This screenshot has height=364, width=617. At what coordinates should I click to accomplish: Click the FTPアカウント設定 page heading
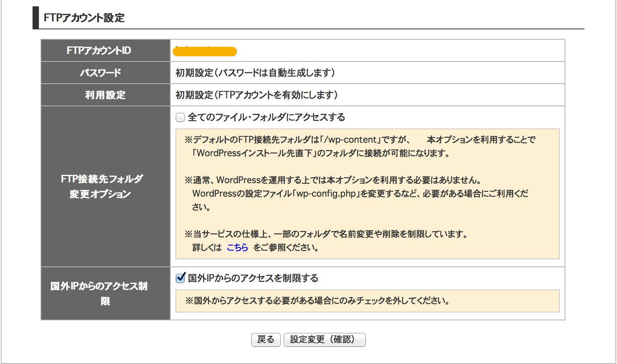84,18
